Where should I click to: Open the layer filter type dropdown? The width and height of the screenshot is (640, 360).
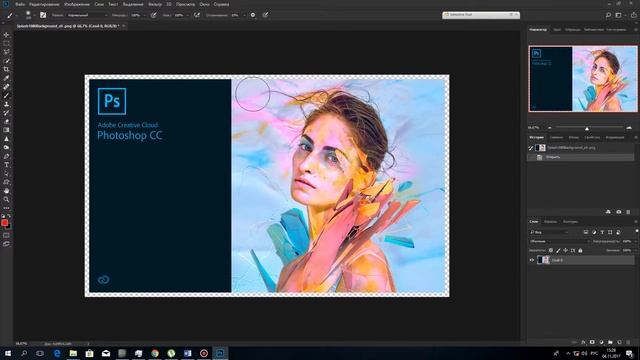[549, 232]
